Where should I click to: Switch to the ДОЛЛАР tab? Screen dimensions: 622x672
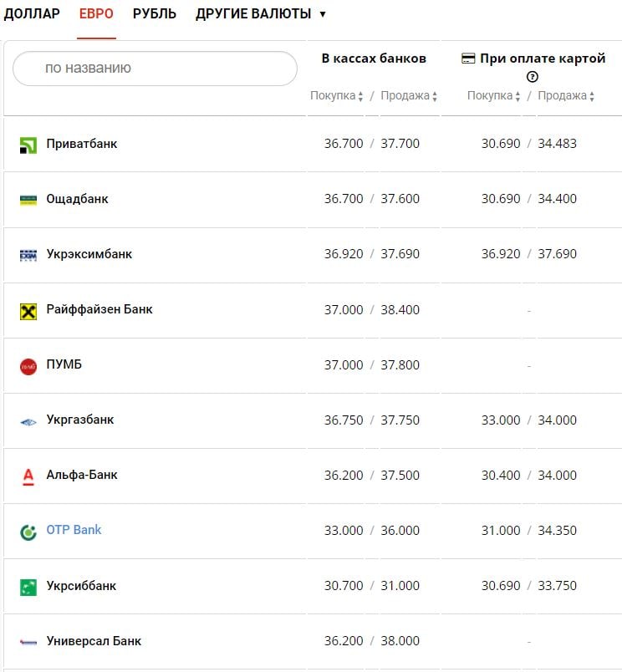[32, 14]
